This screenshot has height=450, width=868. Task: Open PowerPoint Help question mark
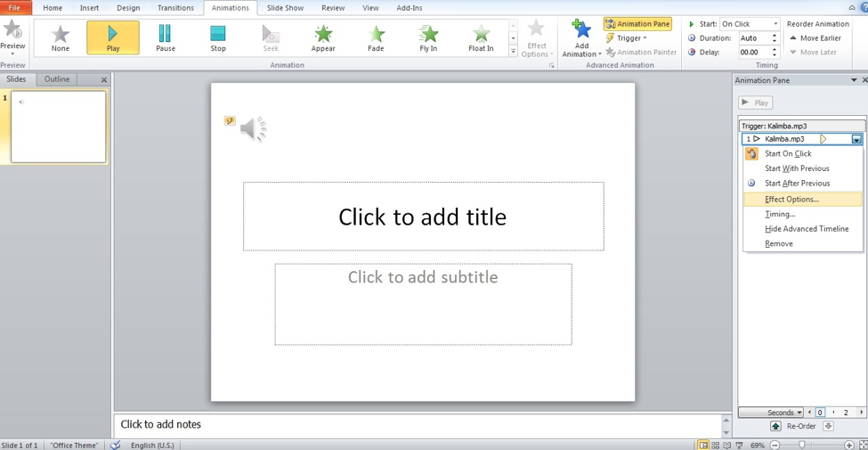click(864, 8)
